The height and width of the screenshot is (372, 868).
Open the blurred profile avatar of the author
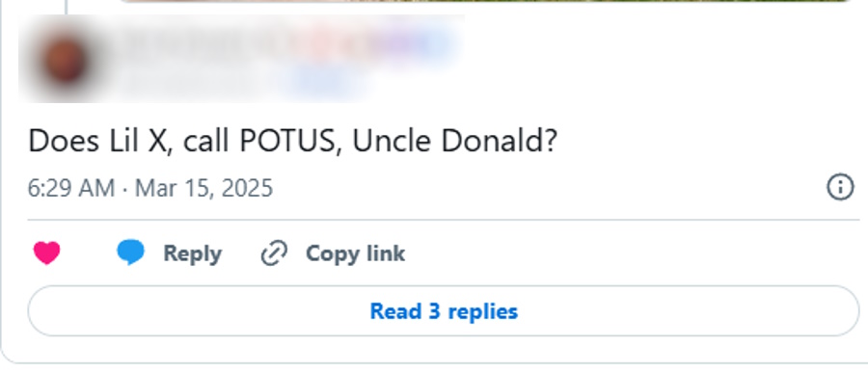[66, 60]
